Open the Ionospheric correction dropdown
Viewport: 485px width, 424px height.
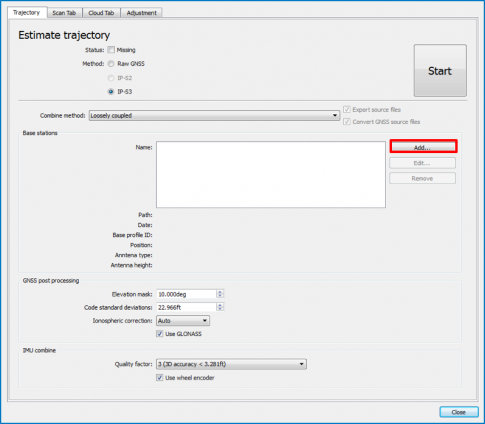coord(183,321)
